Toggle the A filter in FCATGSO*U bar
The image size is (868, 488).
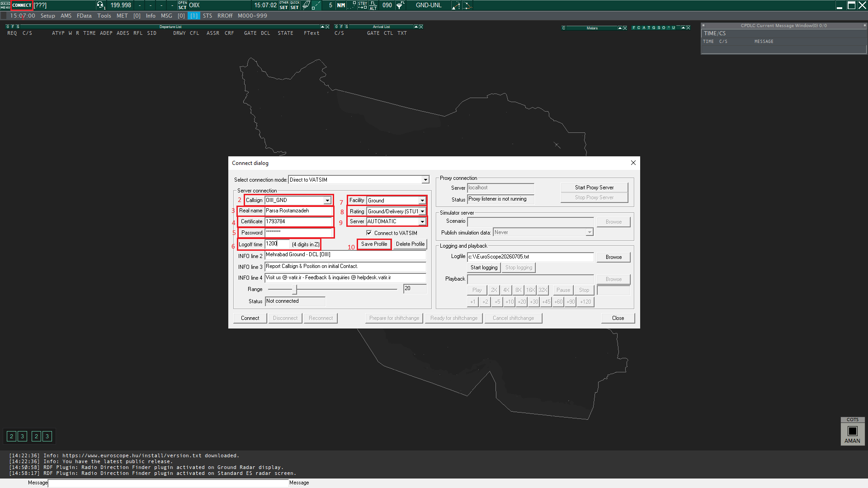(644, 28)
